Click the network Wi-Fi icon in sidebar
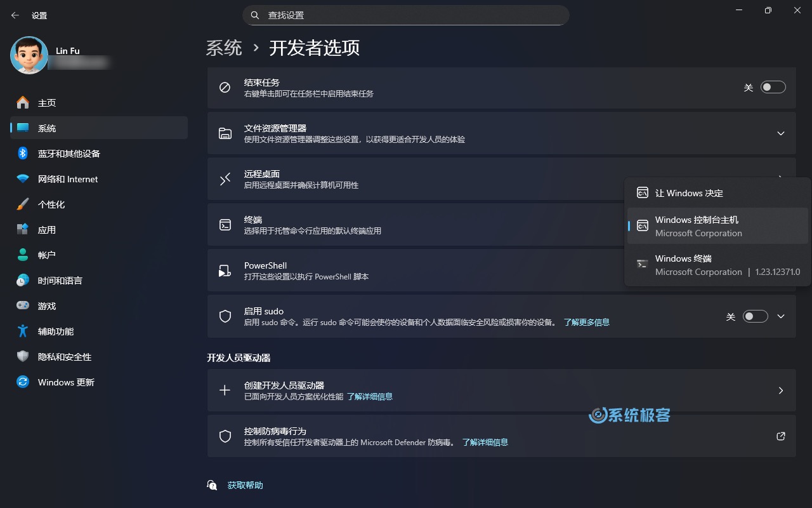This screenshot has width=812, height=508. tap(23, 178)
